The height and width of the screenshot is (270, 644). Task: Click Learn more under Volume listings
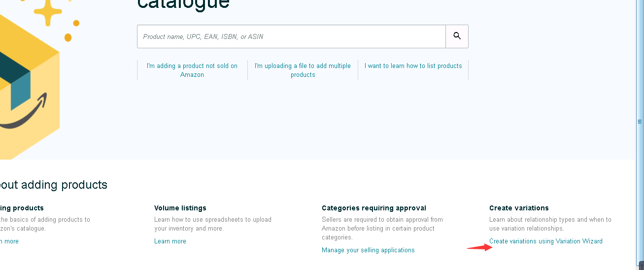coord(170,241)
